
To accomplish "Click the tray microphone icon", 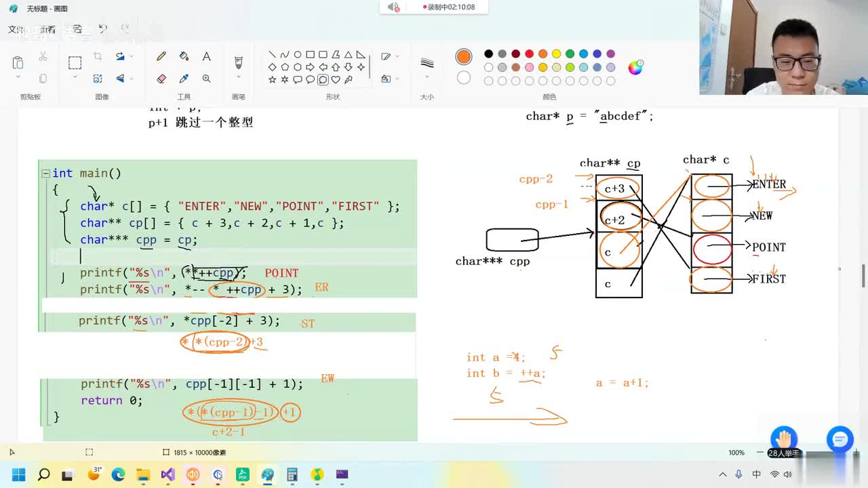I will (738, 474).
